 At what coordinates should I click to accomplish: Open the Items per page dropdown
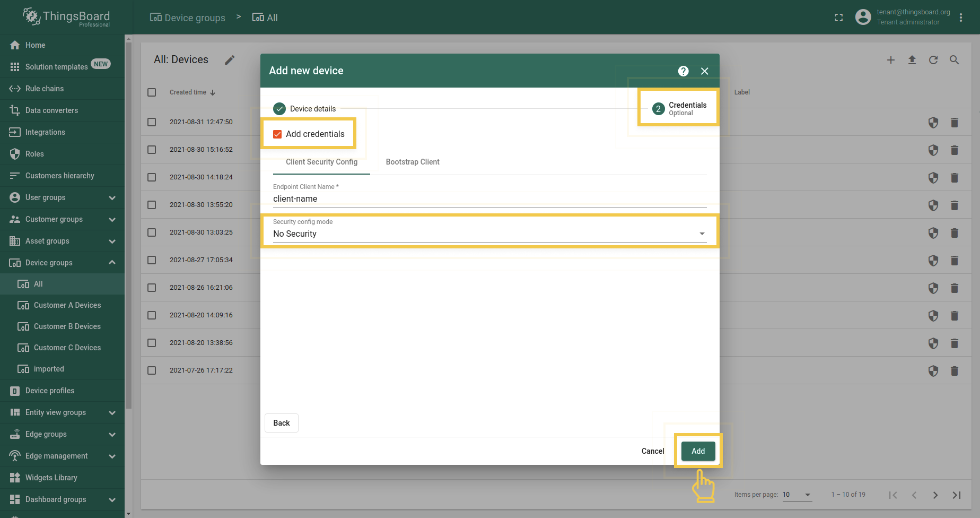[x=797, y=495]
